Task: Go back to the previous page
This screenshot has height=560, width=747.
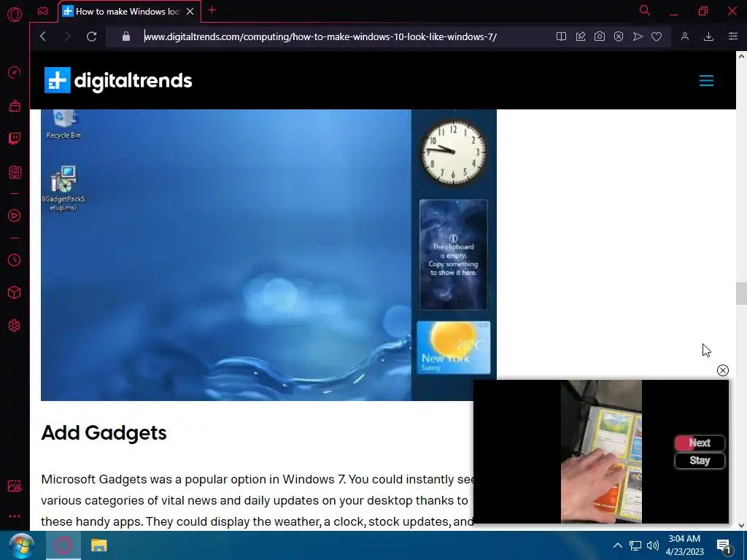Action: click(x=43, y=36)
